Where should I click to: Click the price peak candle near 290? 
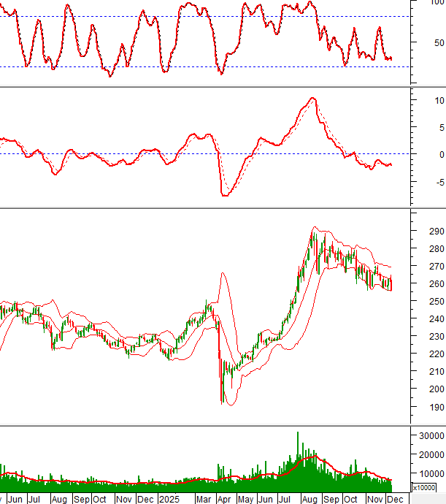coord(314,232)
